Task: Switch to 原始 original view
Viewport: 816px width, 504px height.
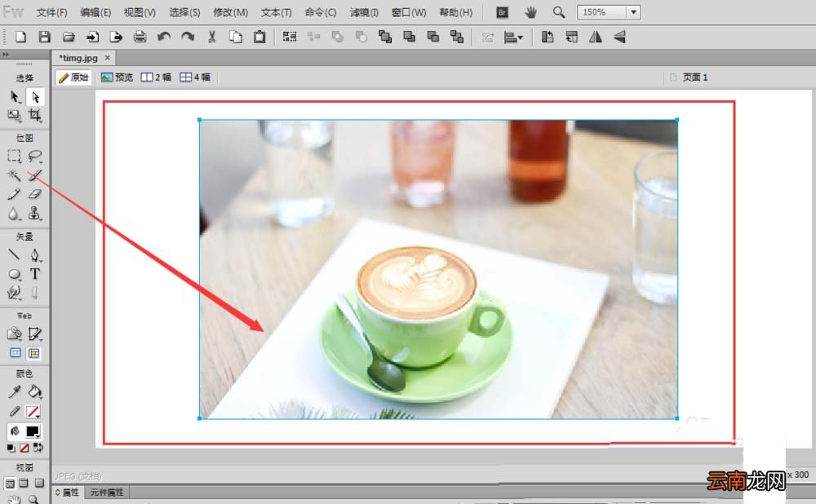Action: point(73,77)
